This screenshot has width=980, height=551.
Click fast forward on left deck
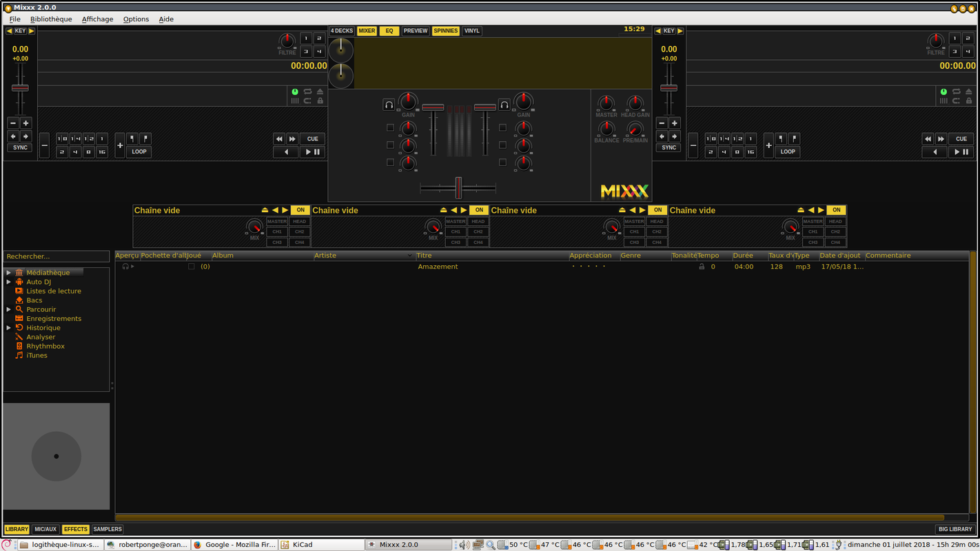tap(292, 138)
